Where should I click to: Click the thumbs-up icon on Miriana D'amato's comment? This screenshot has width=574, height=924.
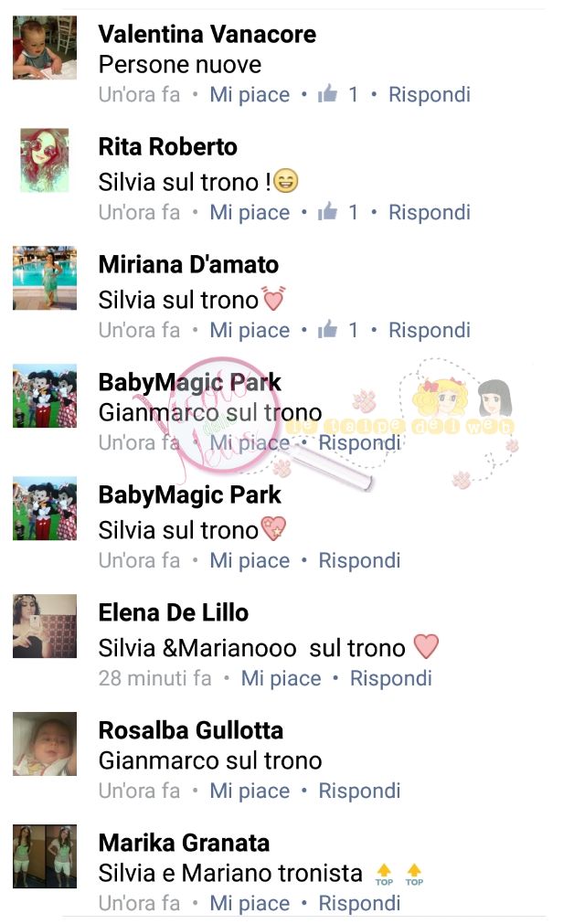coord(327,329)
